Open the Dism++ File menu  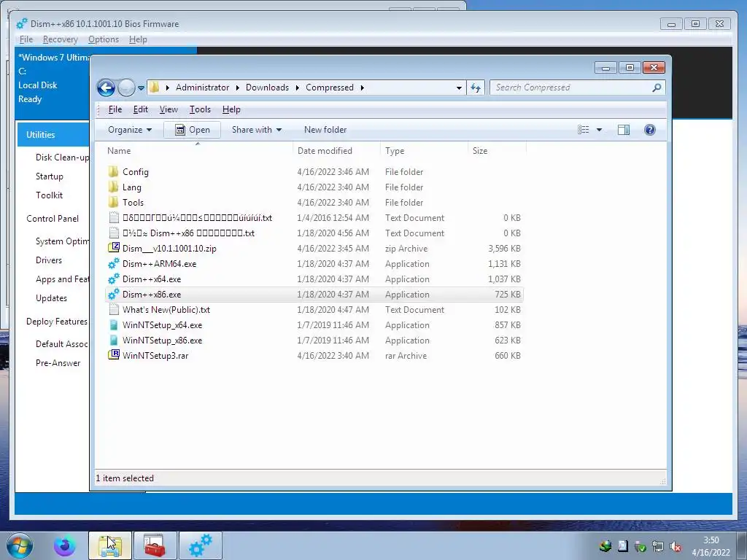26,39
